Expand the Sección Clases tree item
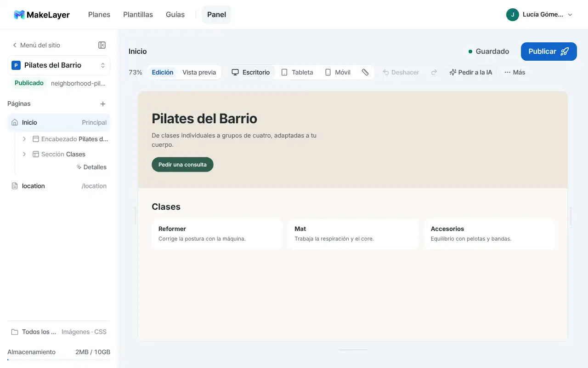Image resolution: width=588 pixels, height=368 pixels. click(24, 154)
